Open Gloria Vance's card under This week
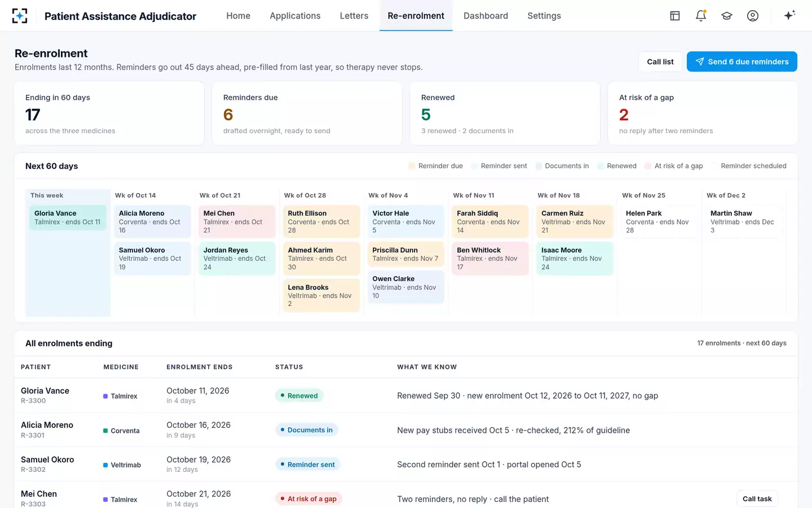812x508 pixels. [68, 217]
